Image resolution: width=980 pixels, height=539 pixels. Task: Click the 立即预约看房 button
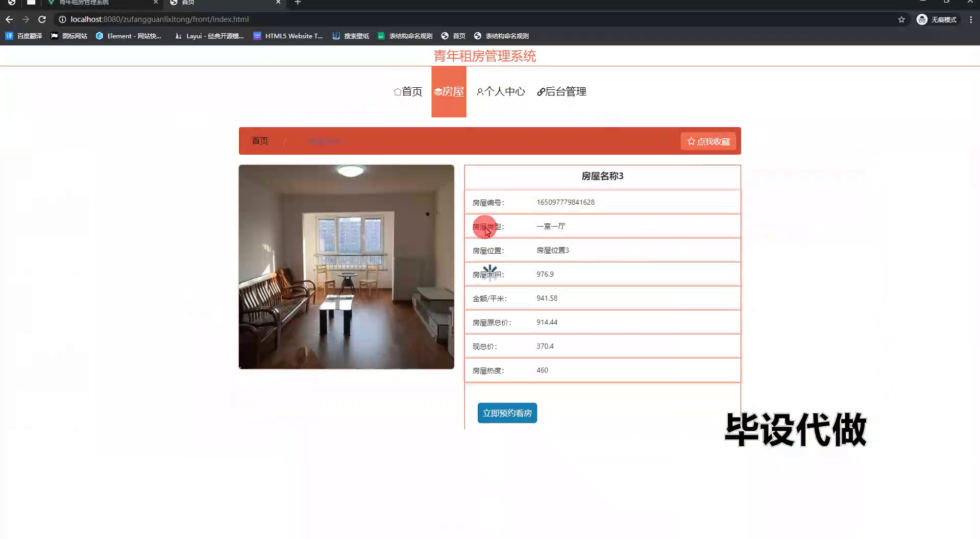pyautogui.click(x=507, y=413)
